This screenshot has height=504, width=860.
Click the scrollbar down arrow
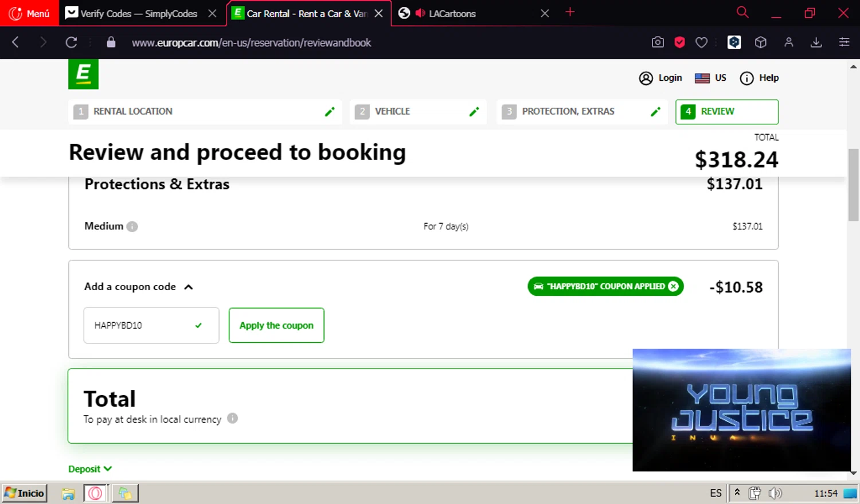click(x=854, y=473)
